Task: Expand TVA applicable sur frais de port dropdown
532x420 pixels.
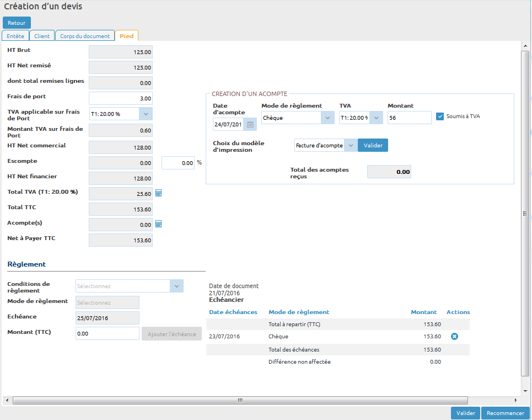Action: point(146,114)
